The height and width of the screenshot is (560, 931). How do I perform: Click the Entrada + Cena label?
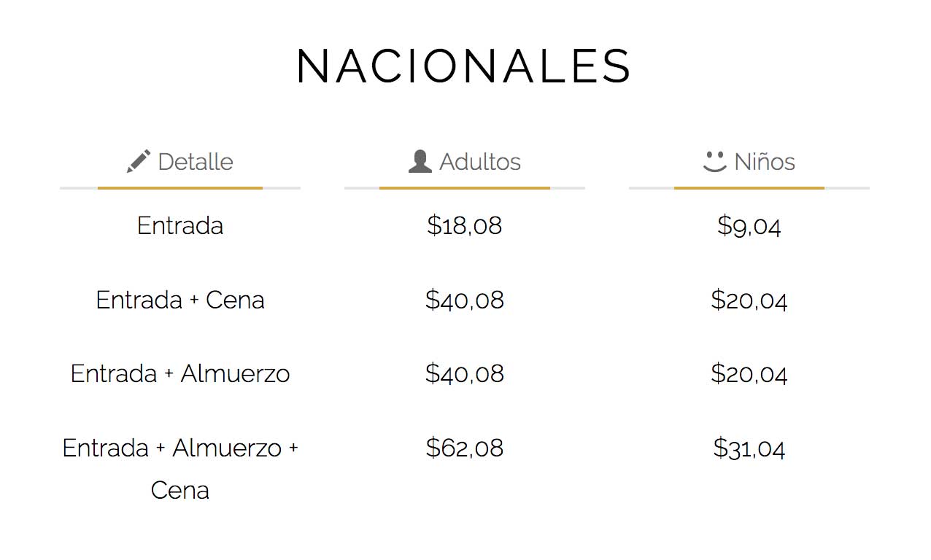coord(180,300)
